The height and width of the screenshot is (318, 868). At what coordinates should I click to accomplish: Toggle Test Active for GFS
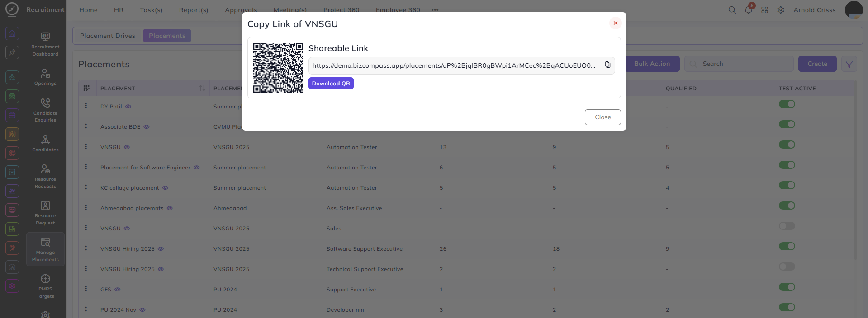787,287
